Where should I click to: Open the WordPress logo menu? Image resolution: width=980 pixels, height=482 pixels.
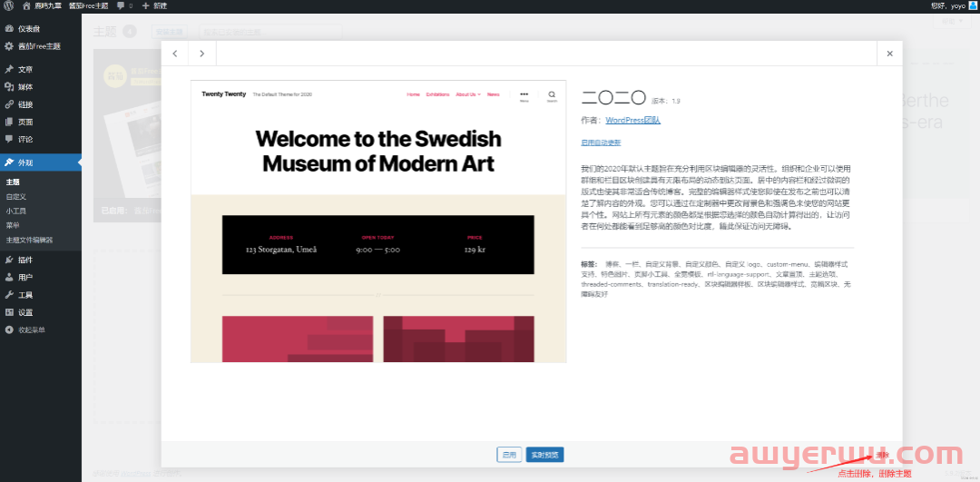(x=9, y=5)
